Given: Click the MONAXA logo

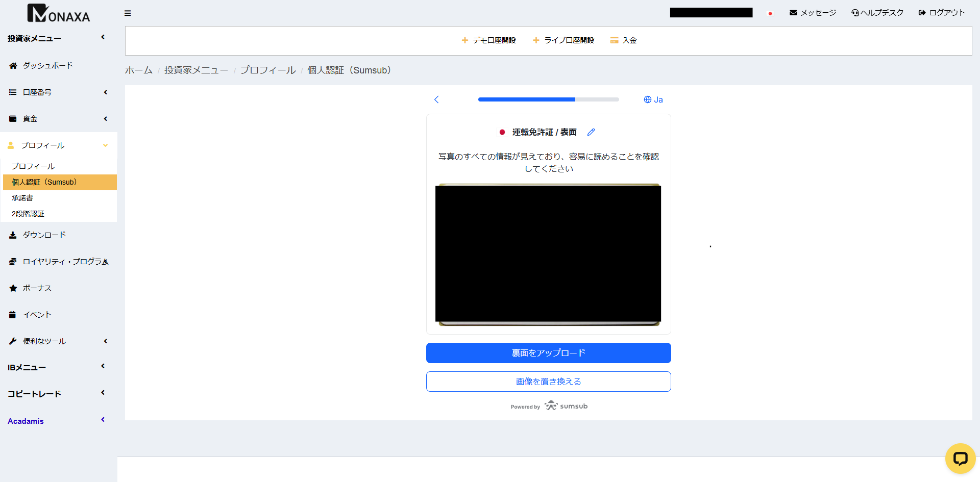Looking at the screenshot, I should [x=58, y=14].
